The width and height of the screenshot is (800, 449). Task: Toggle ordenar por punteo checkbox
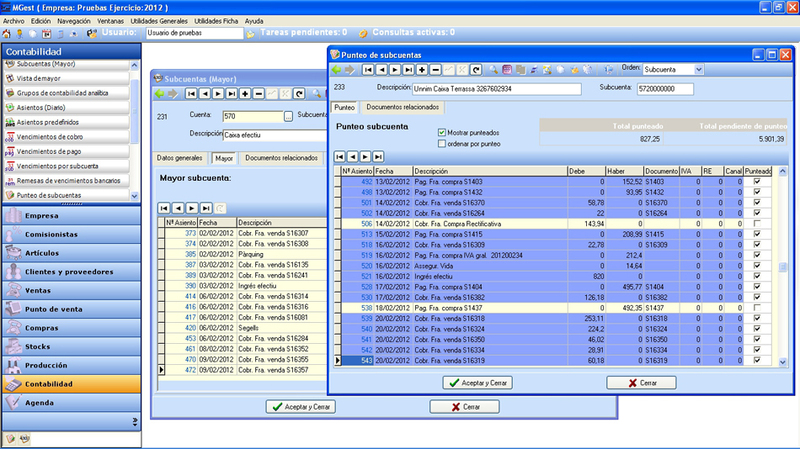tap(442, 144)
